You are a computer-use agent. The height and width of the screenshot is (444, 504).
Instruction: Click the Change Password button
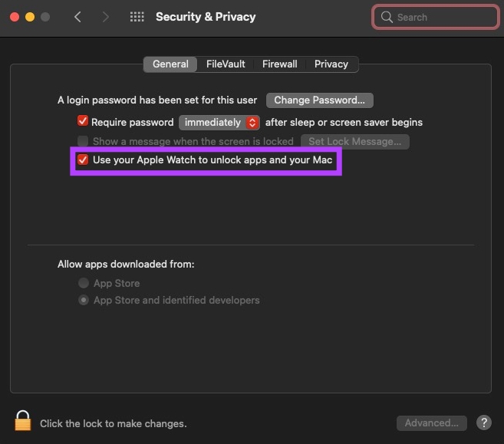click(x=319, y=100)
